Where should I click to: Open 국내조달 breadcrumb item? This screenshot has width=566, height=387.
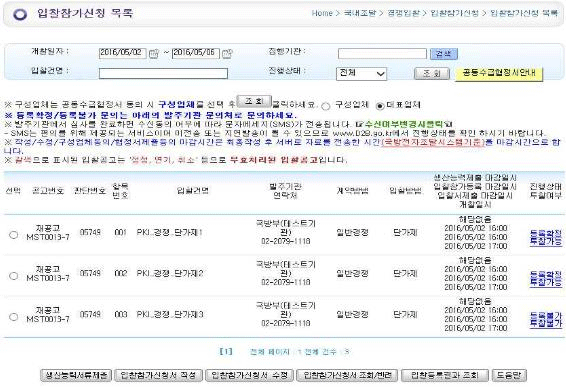360,13
